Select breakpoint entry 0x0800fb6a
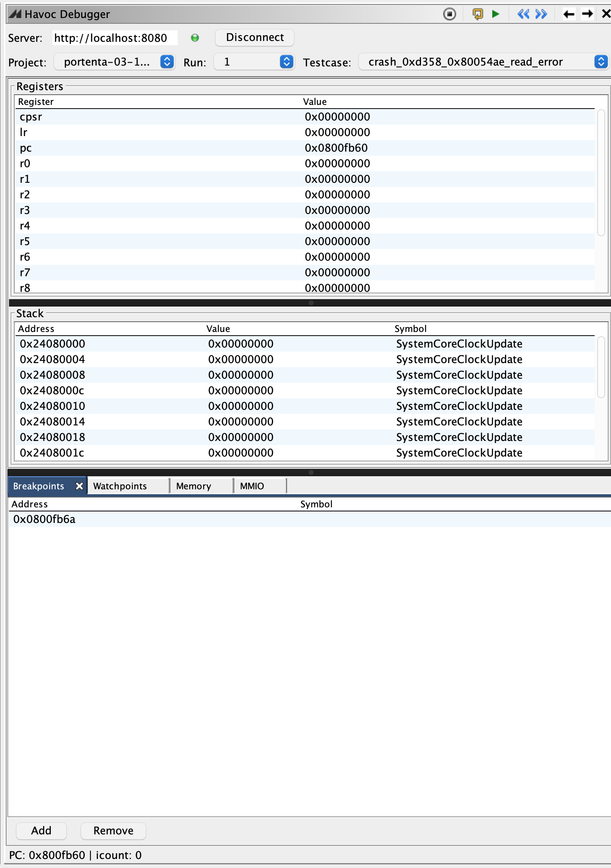 coord(310,519)
